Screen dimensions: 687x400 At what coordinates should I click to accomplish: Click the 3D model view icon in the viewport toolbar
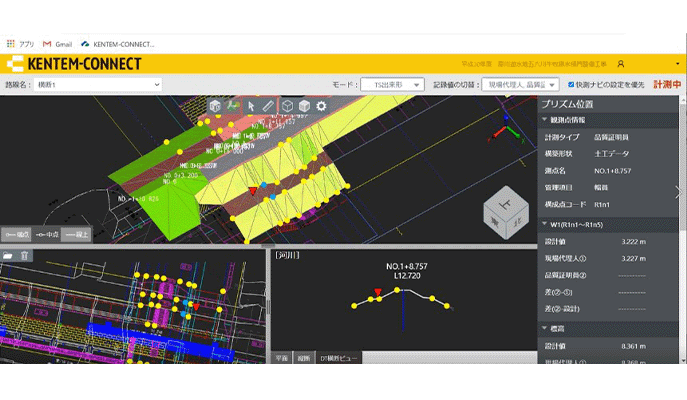(x=215, y=106)
